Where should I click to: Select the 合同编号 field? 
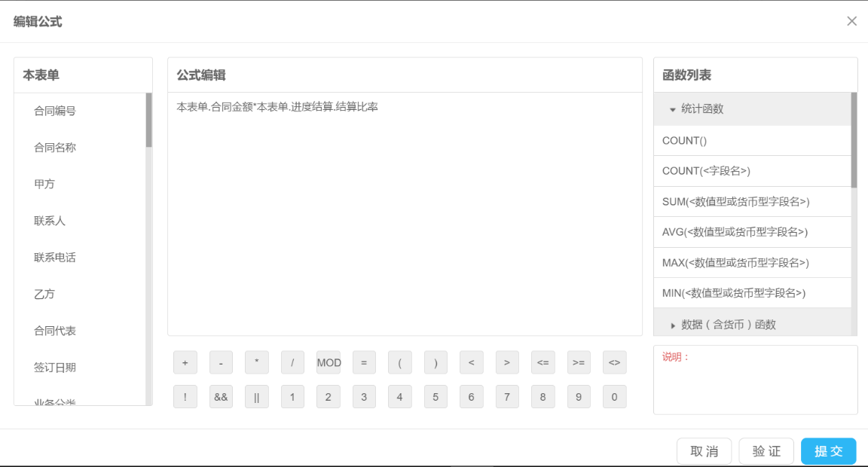click(x=55, y=111)
